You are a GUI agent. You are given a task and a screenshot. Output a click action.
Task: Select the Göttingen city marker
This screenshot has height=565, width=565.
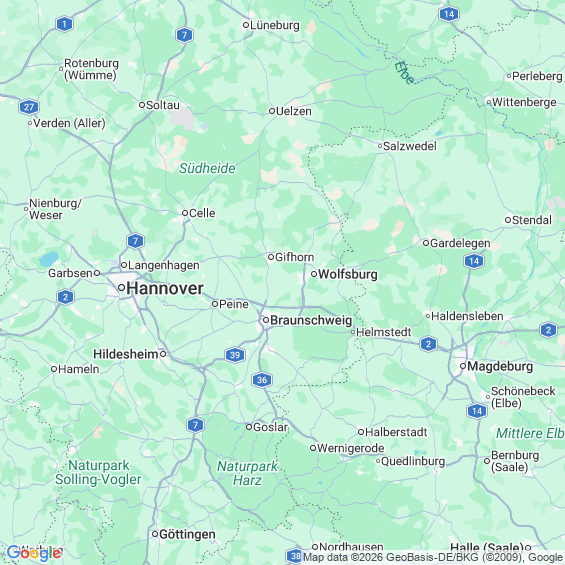155,534
